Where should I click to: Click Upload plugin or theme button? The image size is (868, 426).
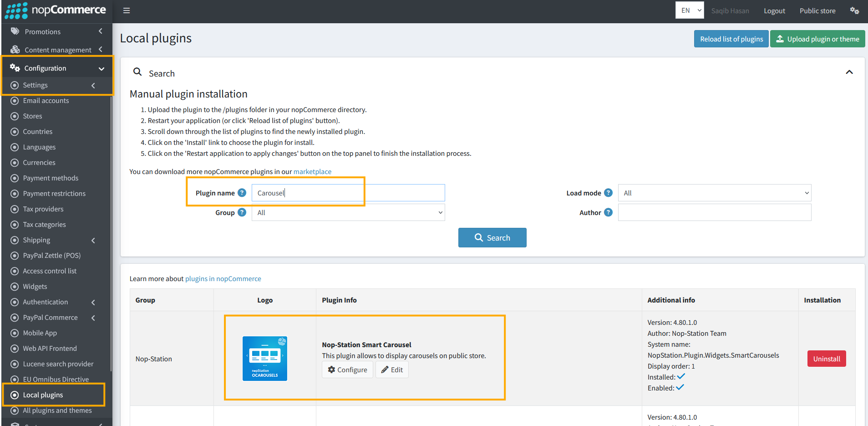pos(817,39)
